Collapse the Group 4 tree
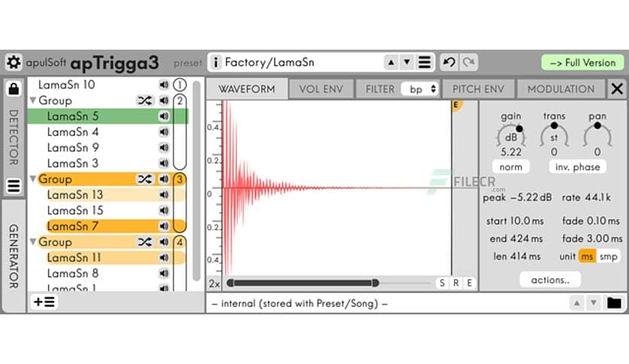 (x=33, y=241)
